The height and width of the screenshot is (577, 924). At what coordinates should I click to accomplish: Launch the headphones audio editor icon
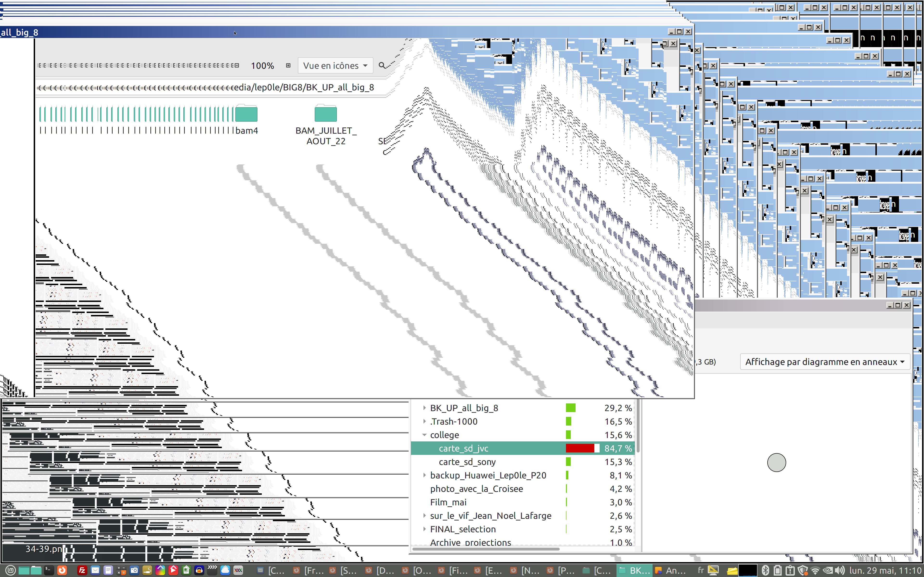click(x=199, y=570)
